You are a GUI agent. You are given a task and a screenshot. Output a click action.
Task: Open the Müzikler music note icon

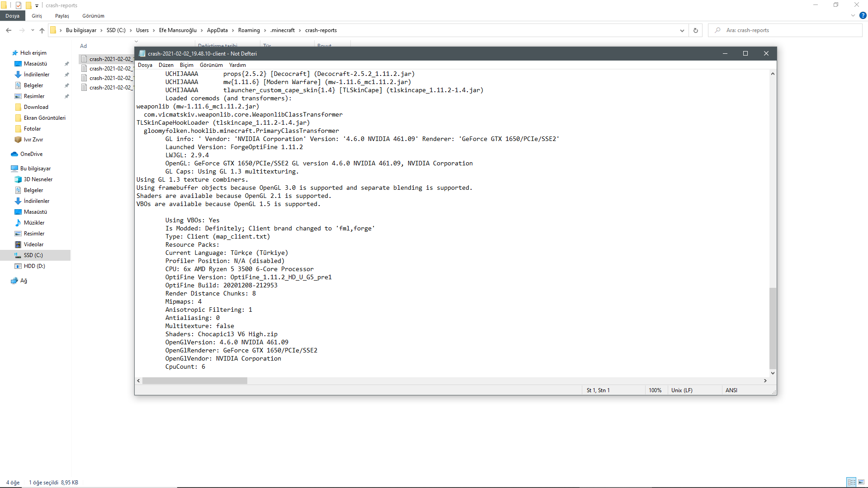18,223
